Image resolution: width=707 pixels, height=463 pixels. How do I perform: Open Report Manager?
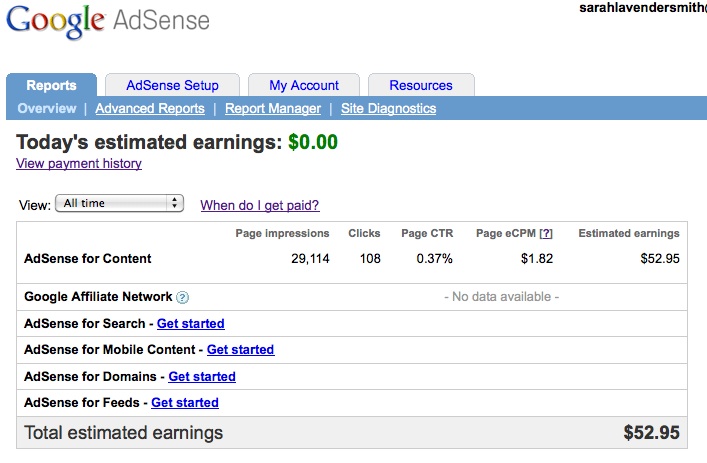pos(273,109)
